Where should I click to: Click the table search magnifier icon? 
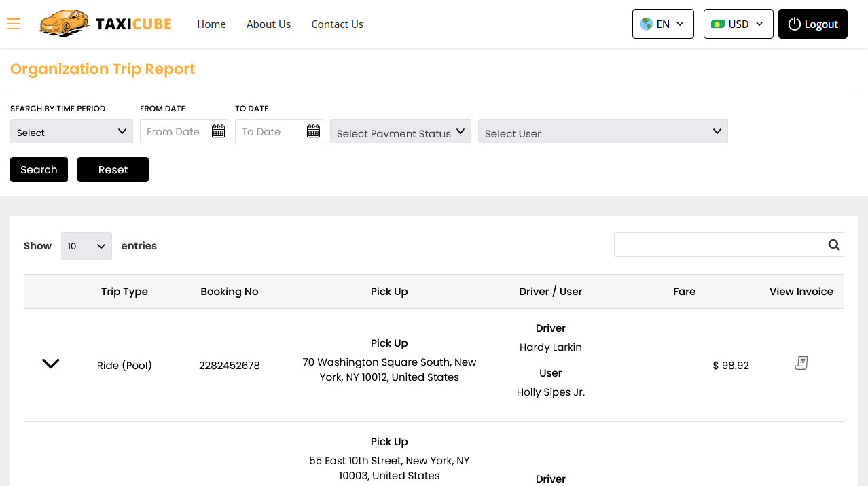pos(834,245)
